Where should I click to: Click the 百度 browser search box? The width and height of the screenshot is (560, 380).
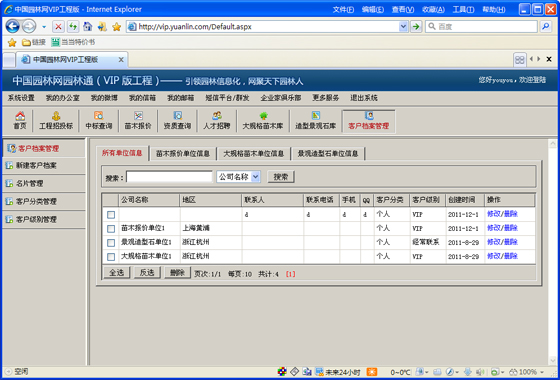481,26
